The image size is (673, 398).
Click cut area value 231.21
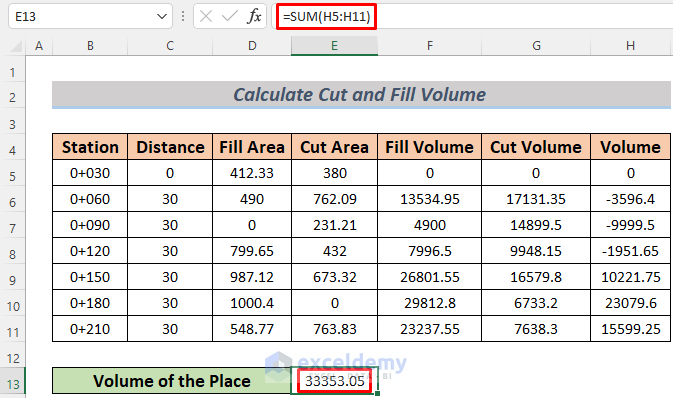coord(334,225)
